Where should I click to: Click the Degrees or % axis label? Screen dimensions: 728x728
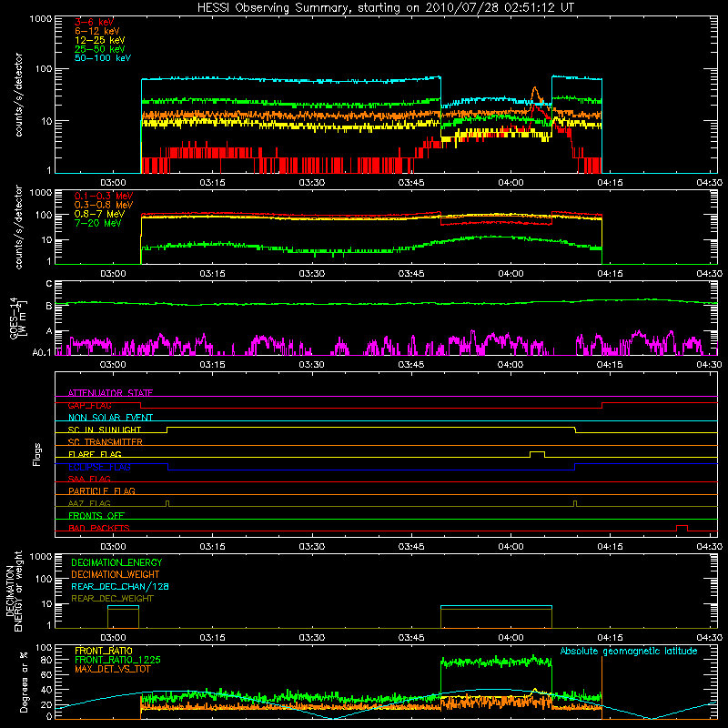[24, 682]
